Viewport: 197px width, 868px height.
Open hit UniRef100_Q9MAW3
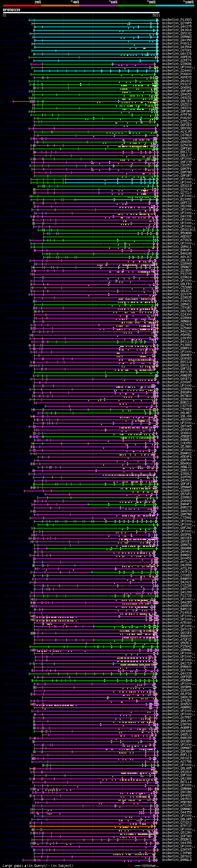pyautogui.click(x=177, y=37)
